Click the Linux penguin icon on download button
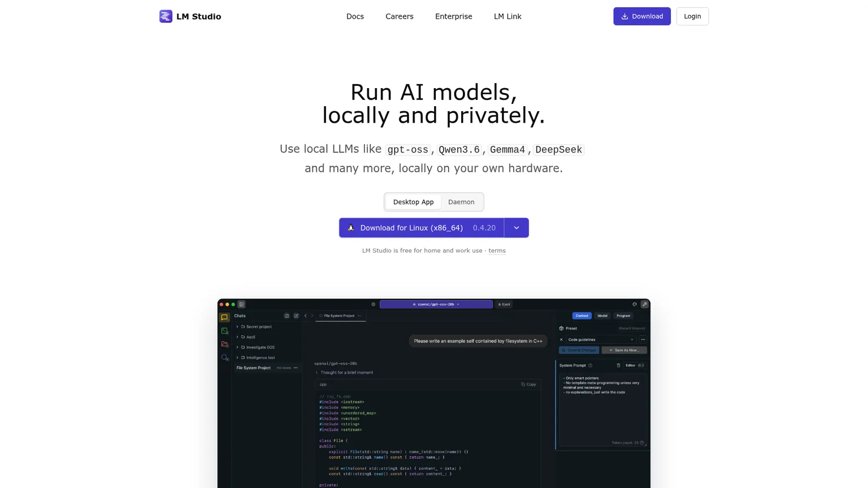The image size is (868, 488). pyautogui.click(x=351, y=228)
